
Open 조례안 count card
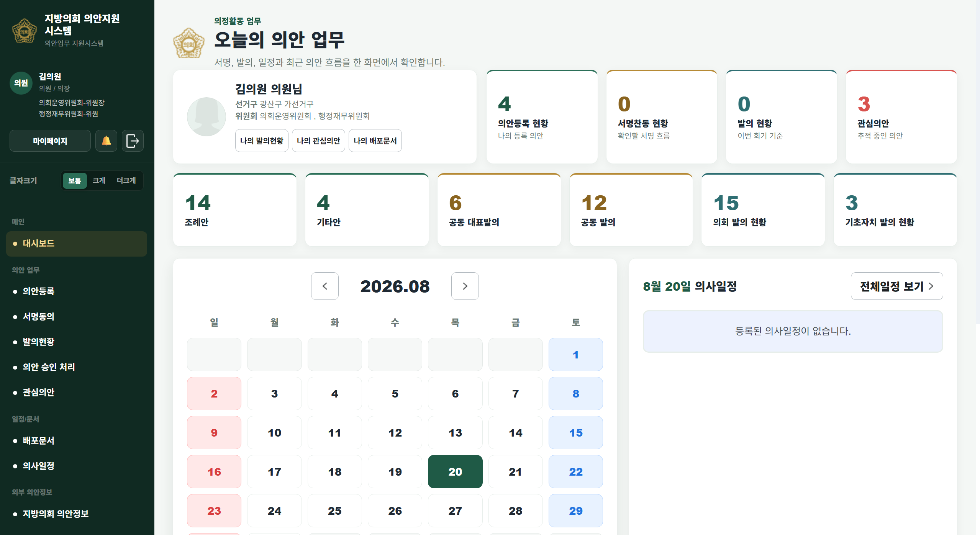(x=235, y=210)
